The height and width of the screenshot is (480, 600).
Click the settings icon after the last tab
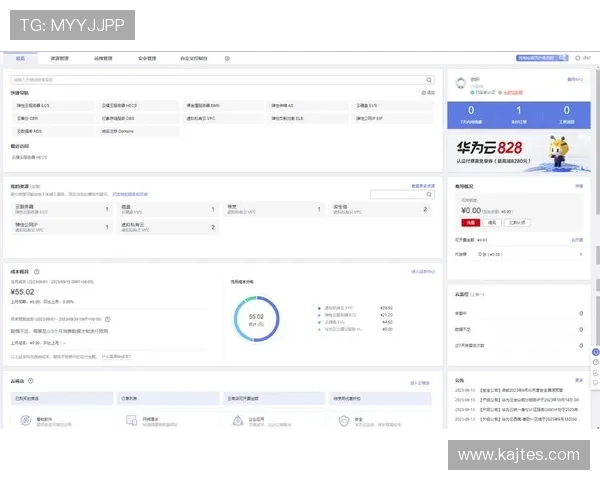[227, 59]
